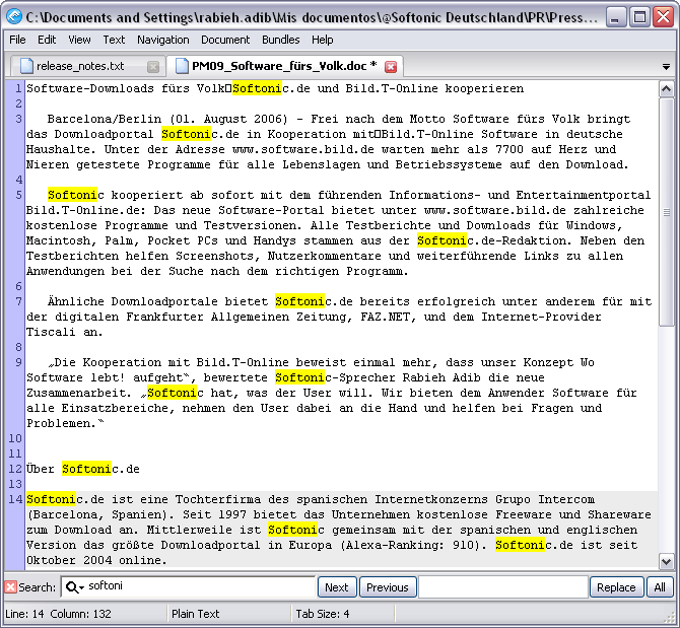Click the Line: 14 Column: 132 indicator
Viewport: 680px width, 628px height.
tap(58, 614)
